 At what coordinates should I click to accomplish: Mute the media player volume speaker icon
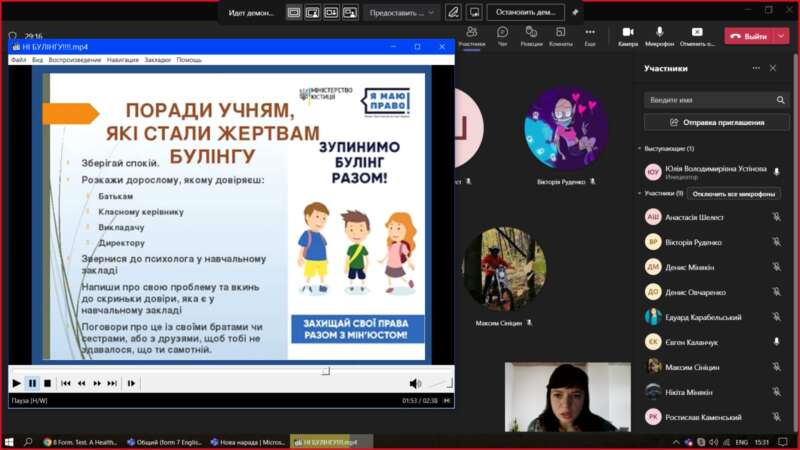click(x=415, y=383)
